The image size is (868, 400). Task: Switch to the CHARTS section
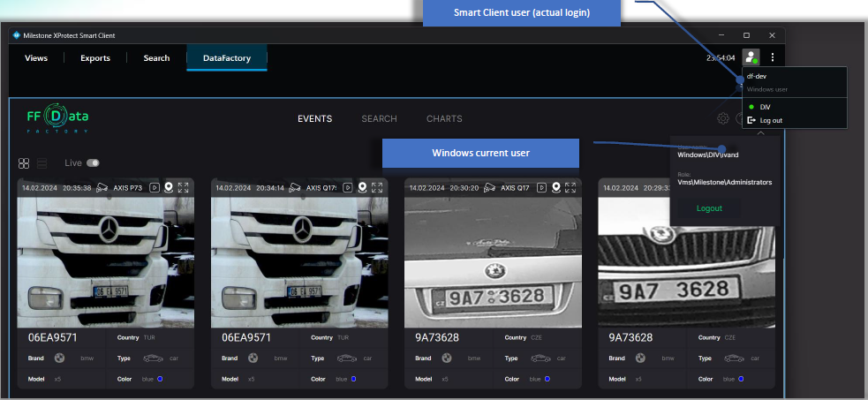(444, 118)
